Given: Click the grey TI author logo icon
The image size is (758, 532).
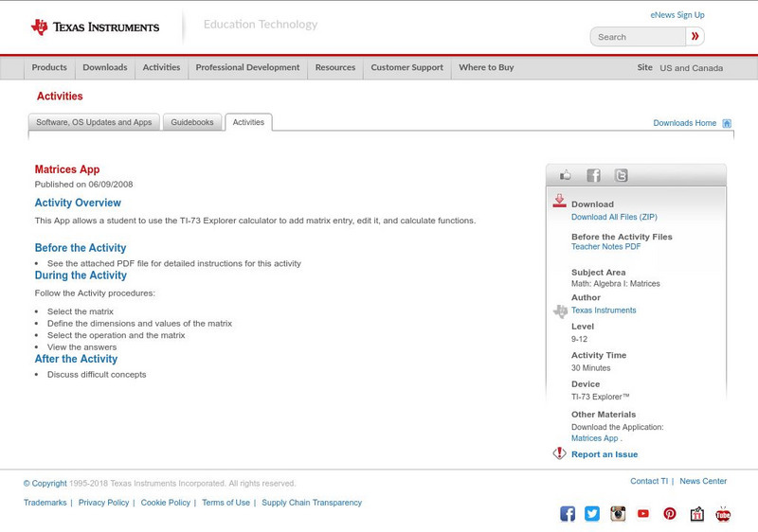Looking at the screenshot, I should (560, 311).
